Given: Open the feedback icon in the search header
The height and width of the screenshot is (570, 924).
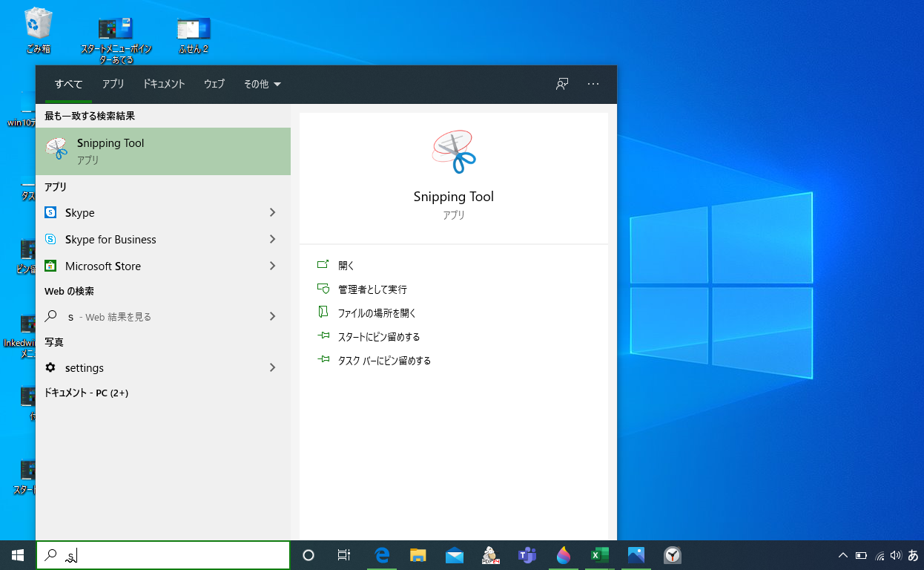Looking at the screenshot, I should coord(562,84).
